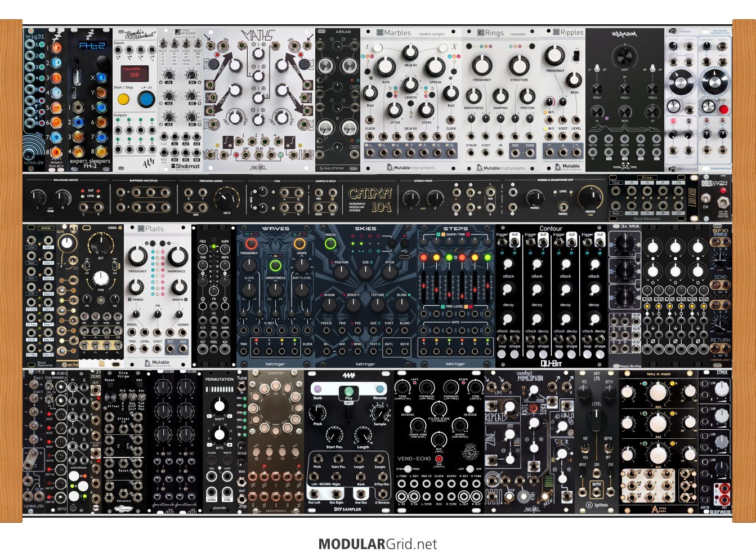Click the Frequency knob on Rings
This screenshot has height=556, width=756.
(482, 64)
